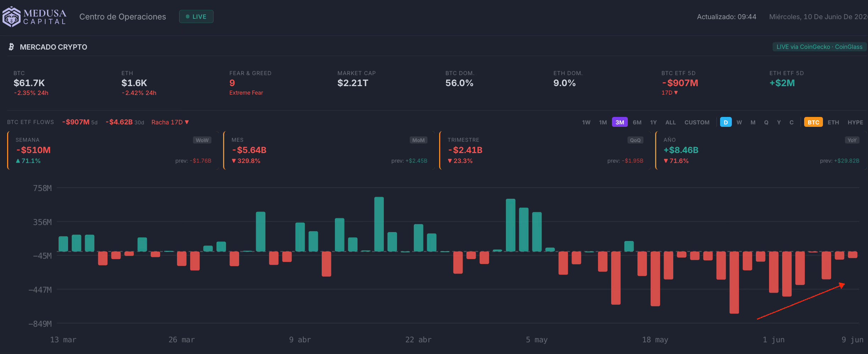Click the AÑO value "+$8.46B"
The width and height of the screenshot is (868, 354).
pyautogui.click(x=681, y=150)
